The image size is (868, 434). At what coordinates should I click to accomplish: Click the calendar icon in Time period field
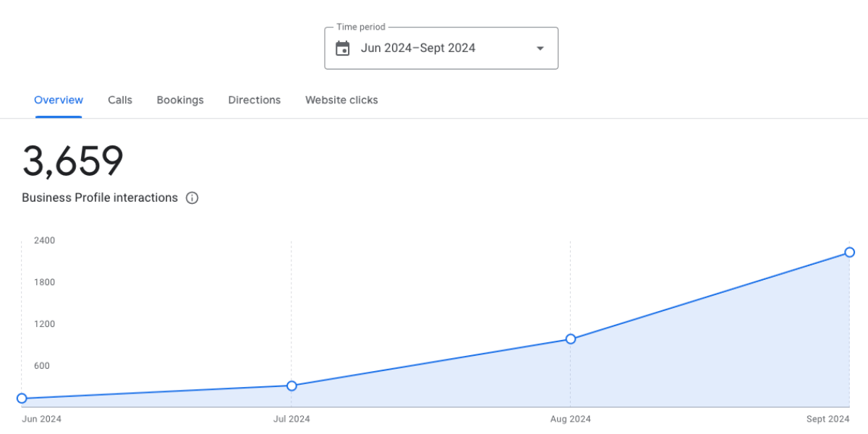click(343, 48)
